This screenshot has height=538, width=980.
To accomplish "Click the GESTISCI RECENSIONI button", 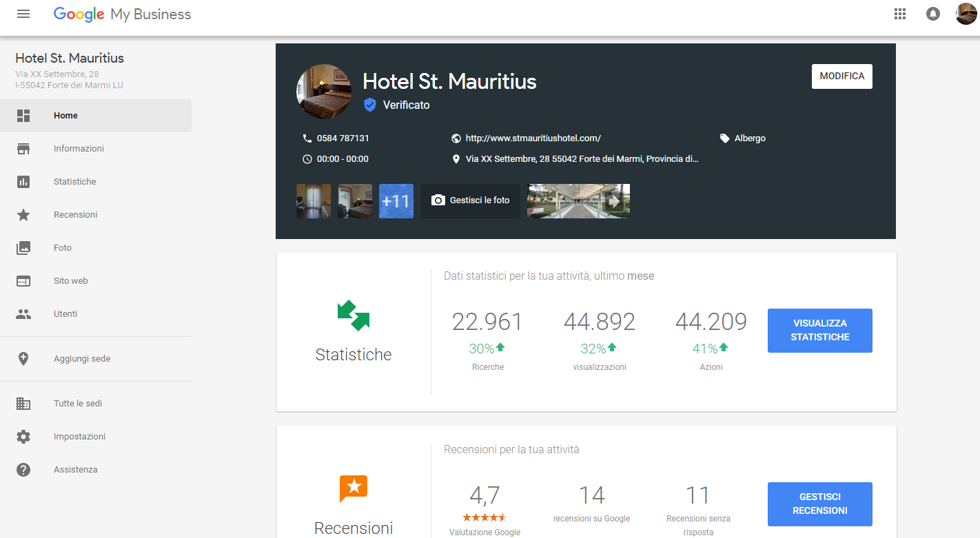I will pos(820,504).
